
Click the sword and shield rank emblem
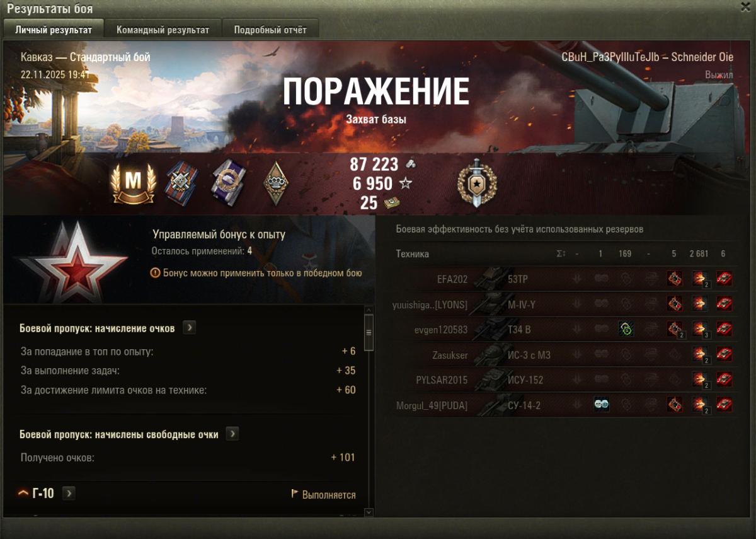(x=477, y=183)
